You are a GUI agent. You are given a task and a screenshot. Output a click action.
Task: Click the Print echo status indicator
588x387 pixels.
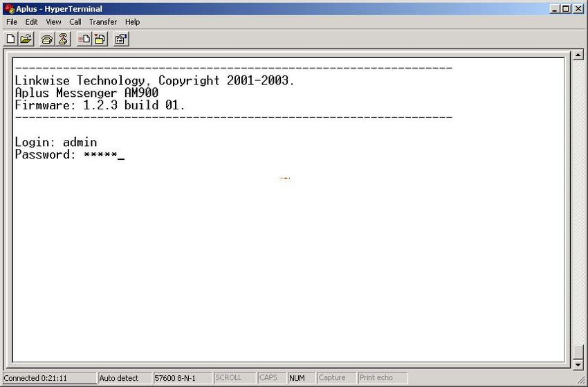pos(383,377)
